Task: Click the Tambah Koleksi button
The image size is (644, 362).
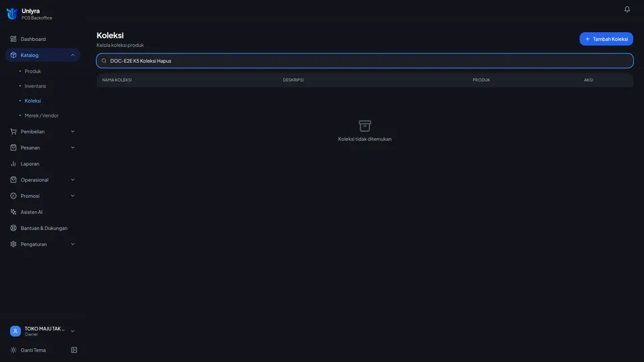Action: click(x=606, y=39)
